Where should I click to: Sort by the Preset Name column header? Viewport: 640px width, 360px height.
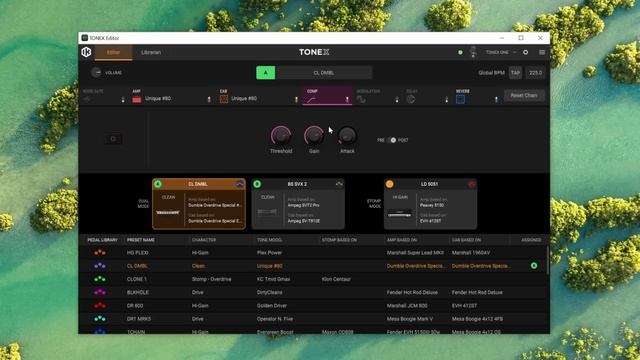pyautogui.click(x=141, y=240)
